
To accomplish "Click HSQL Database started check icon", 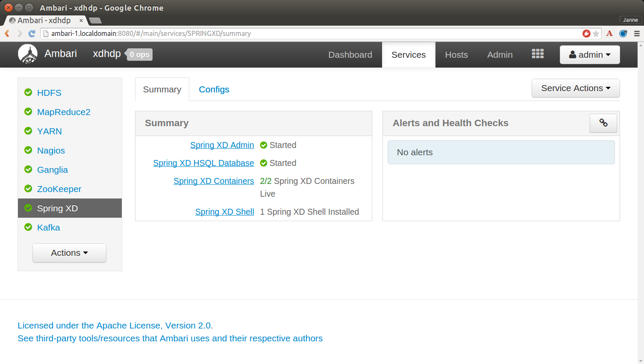I will point(264,163).
